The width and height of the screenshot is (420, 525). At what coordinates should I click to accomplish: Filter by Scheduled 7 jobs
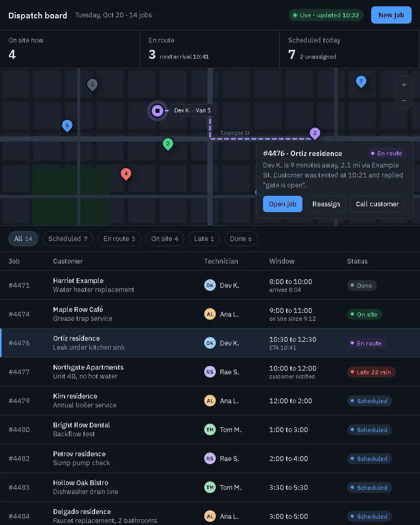68,239
